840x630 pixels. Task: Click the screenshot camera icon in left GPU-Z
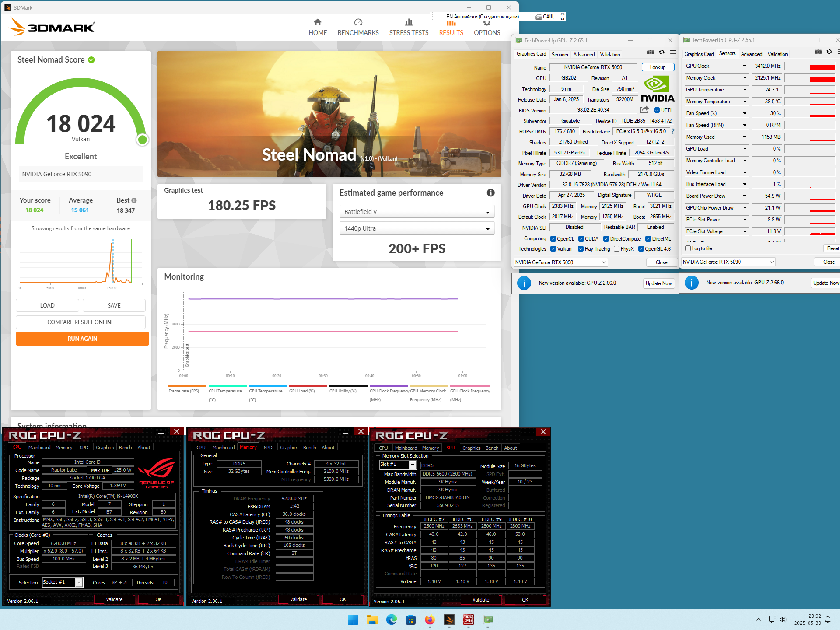(x=651, y=52)
